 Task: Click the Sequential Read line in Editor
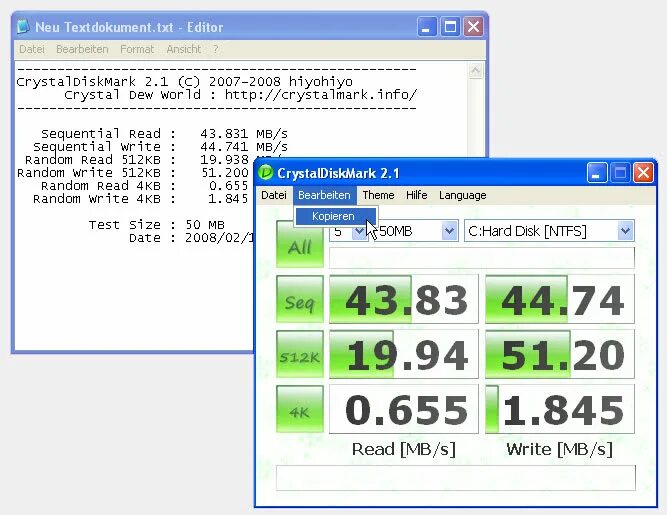[164, 134]
